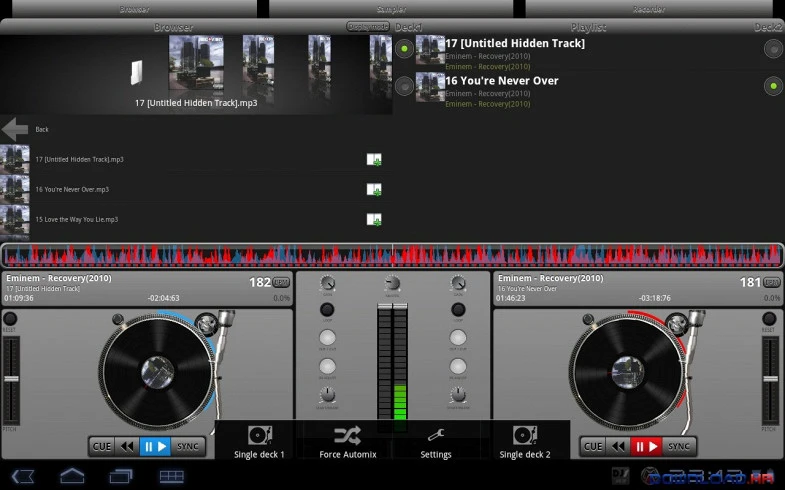This screenshot has height=490, width=785.
Task: Select the white folder icon in cover flow
Action: (136, 73)
